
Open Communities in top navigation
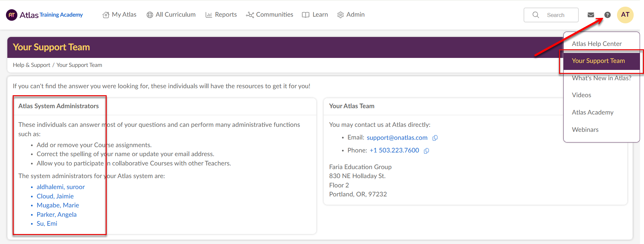tap(269, 15)
